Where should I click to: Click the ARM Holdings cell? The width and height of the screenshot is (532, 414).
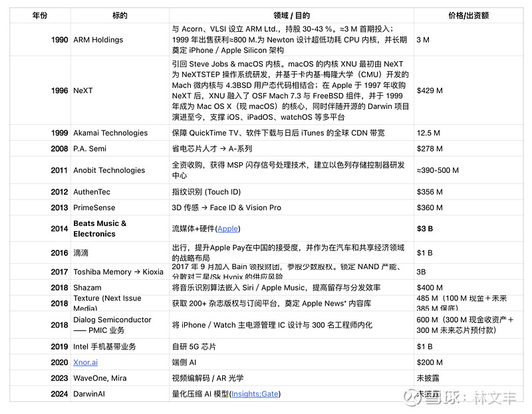click(x=120, y=40)
